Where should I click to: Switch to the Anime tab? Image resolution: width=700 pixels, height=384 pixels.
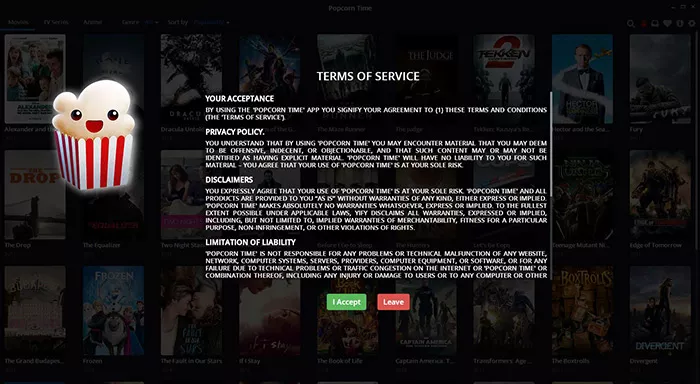click(x=92, y=22)
